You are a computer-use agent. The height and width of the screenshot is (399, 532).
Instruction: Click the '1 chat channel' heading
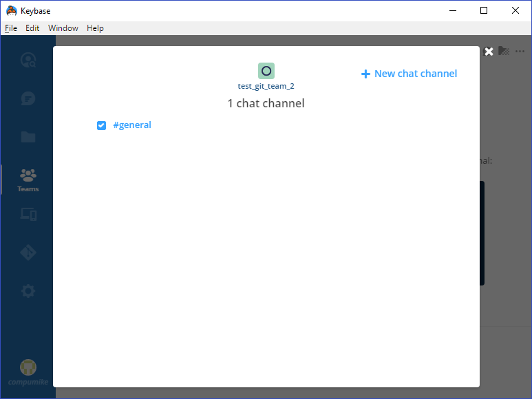[x=266, y=103]
